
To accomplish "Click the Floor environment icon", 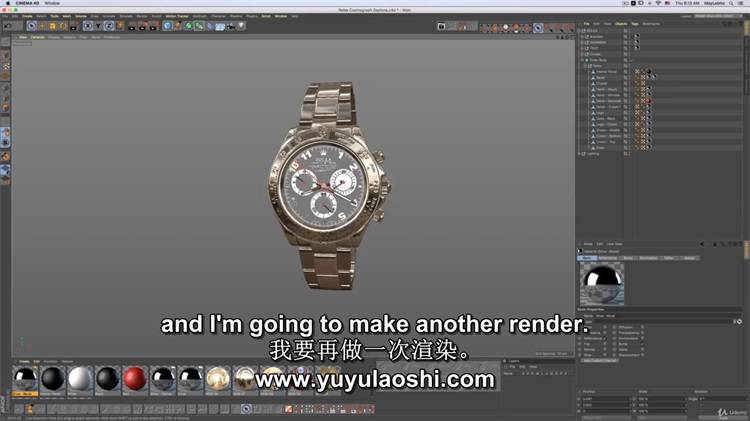I will tap(220, 26).
